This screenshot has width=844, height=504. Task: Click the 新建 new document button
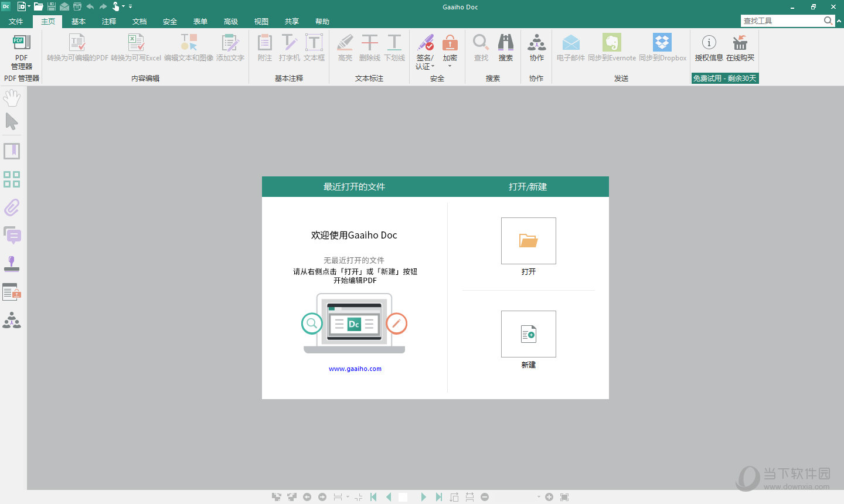pyautogui.click(x=529, y=334)
